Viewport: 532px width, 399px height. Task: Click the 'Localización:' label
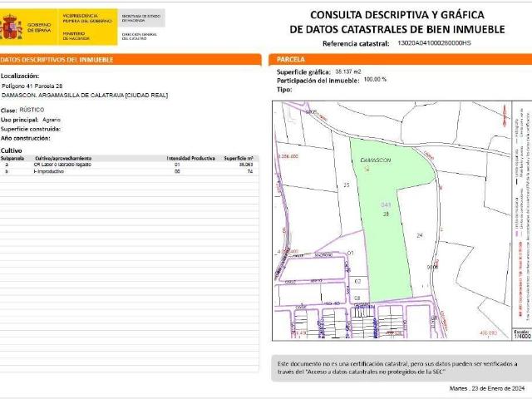pyautogui.click(x=20, y=76)
